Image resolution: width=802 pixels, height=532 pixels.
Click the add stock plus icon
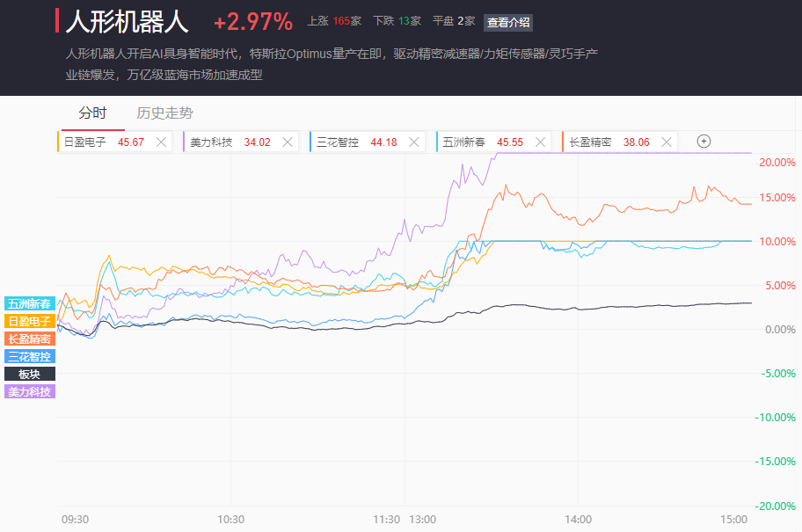pyautogui.click(x=704, y=142)
